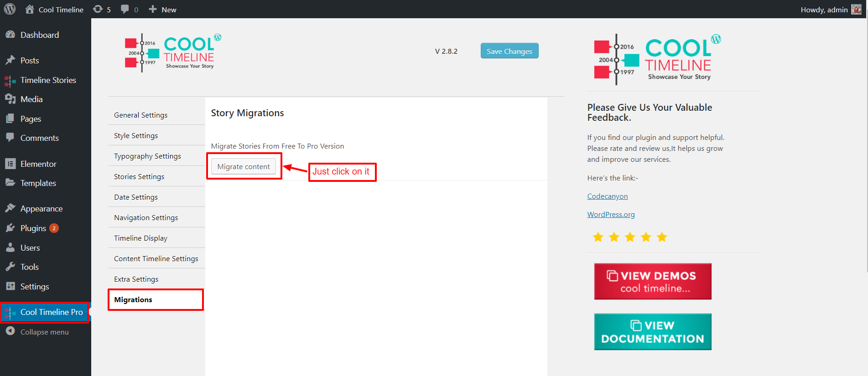Click the Templates folder icon
This screenshot has height=376, width=868.
click(10, 183)
